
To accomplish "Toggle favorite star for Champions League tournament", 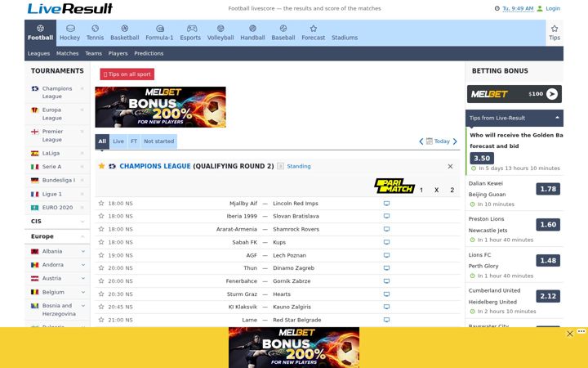I will tap(101, 166).
